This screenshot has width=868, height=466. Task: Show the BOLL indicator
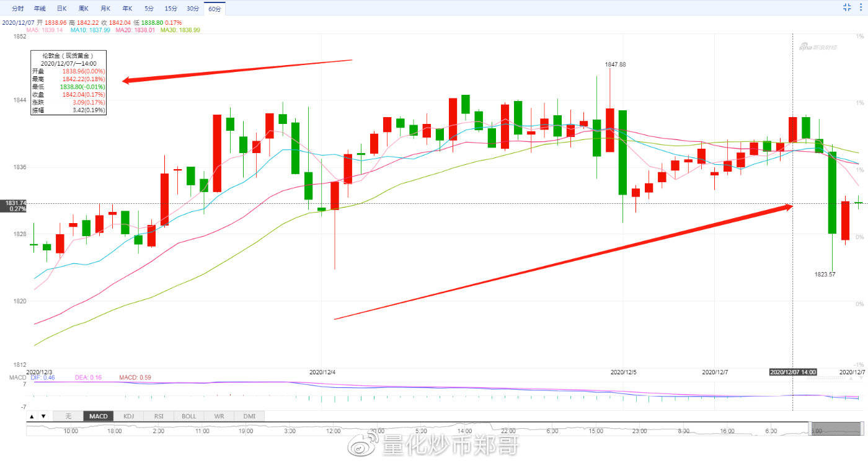[189, 416]
